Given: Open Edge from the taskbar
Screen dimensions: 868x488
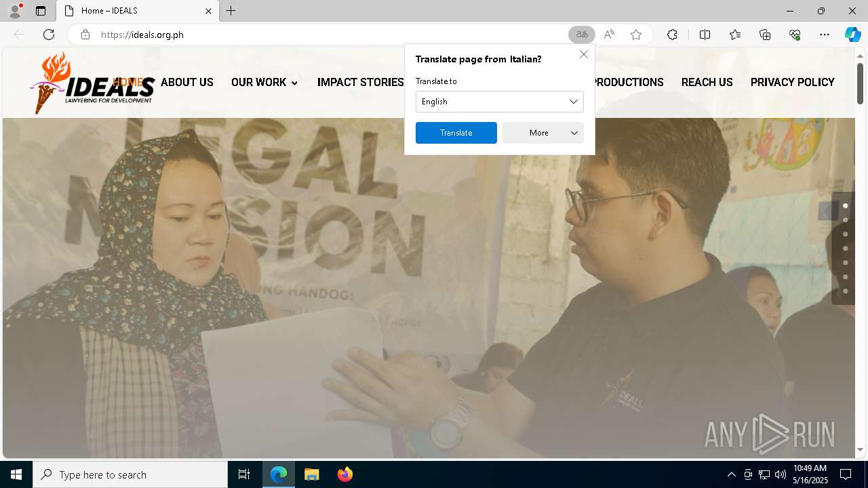Looking at the screenshot, I should click(279, 474).
